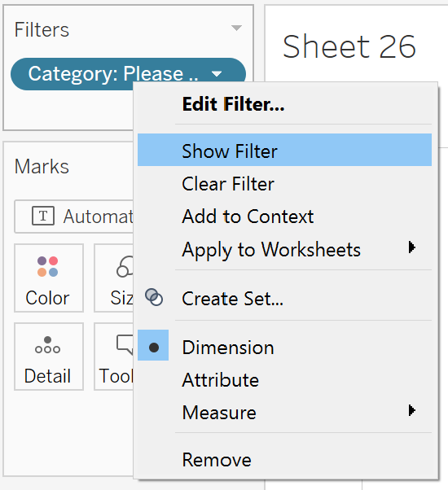Choose Show Filter from context menu
The height and width of the screenshot is (490, 448).
[284, 150]
